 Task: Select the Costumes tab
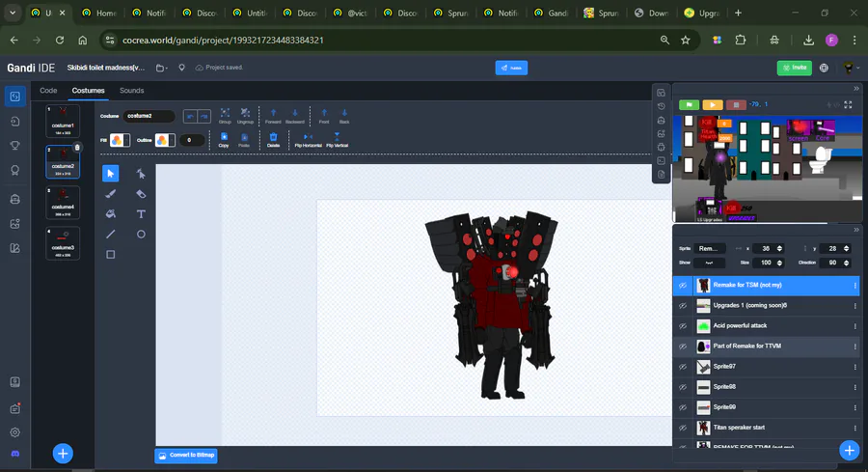pos(88,91)
